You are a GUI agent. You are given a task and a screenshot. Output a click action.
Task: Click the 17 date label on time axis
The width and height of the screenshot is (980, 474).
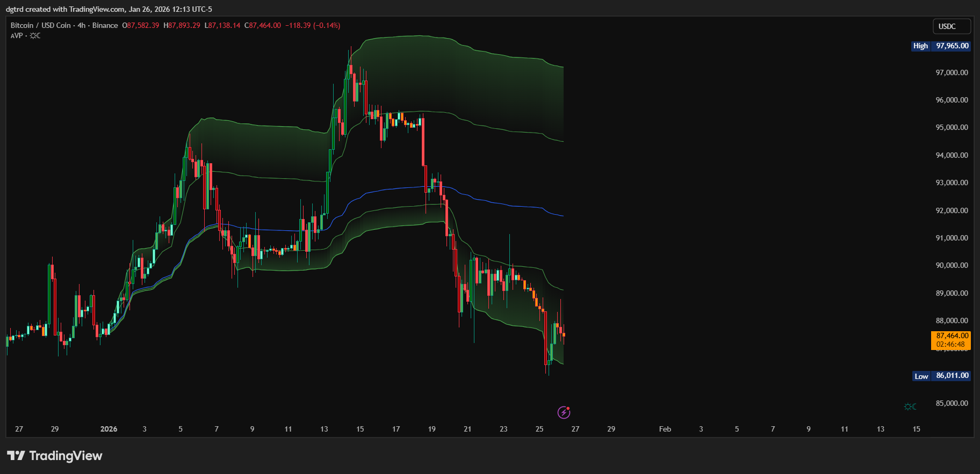396,429
